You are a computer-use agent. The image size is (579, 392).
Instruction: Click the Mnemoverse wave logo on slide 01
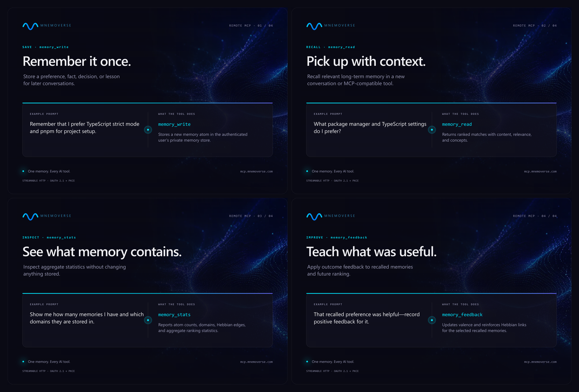click(x=30, y=26)
